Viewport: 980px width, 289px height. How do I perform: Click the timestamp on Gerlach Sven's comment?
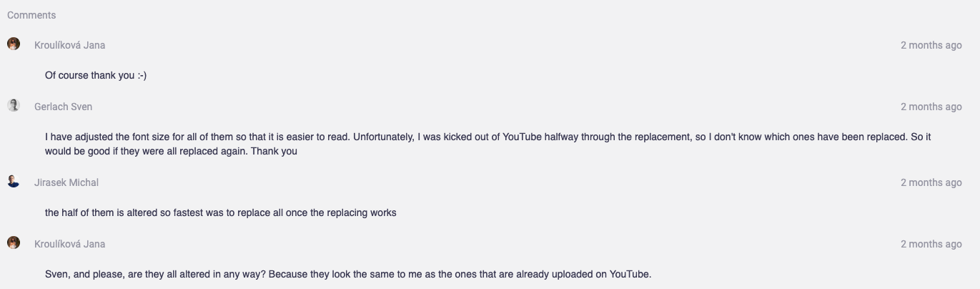click(x=931, y=107)
